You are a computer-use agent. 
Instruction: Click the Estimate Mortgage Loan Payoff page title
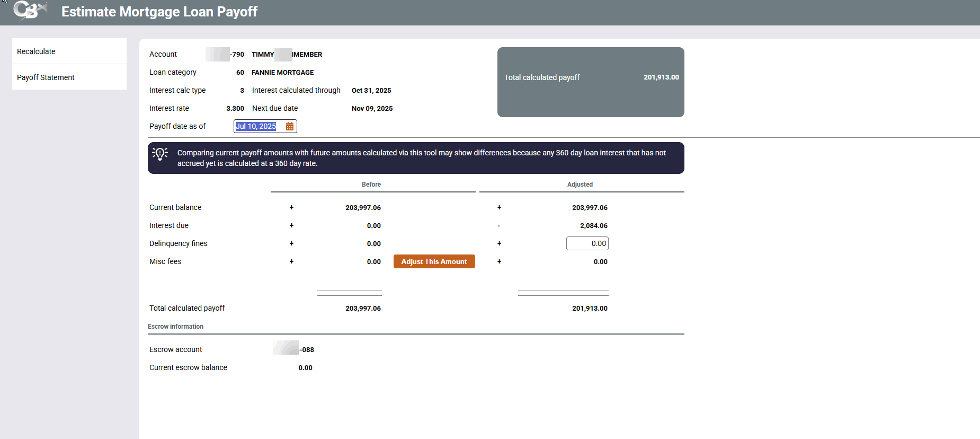(159, 12)
